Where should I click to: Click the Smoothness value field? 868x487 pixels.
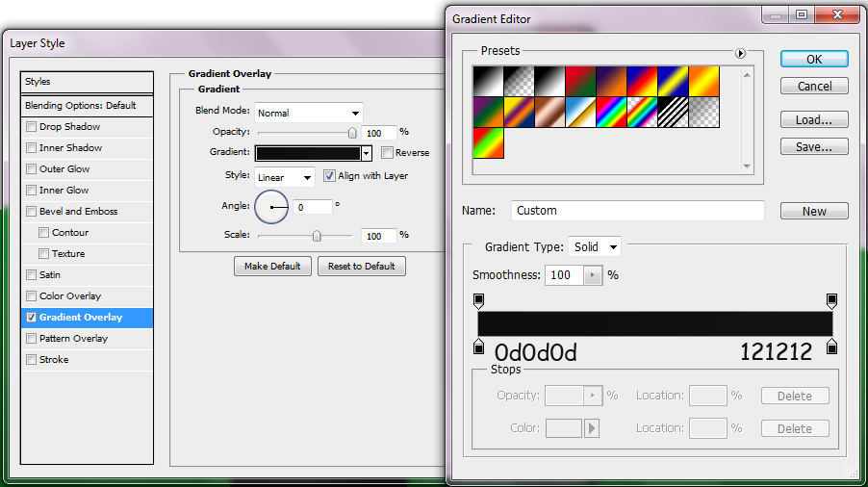coord(564,275)
